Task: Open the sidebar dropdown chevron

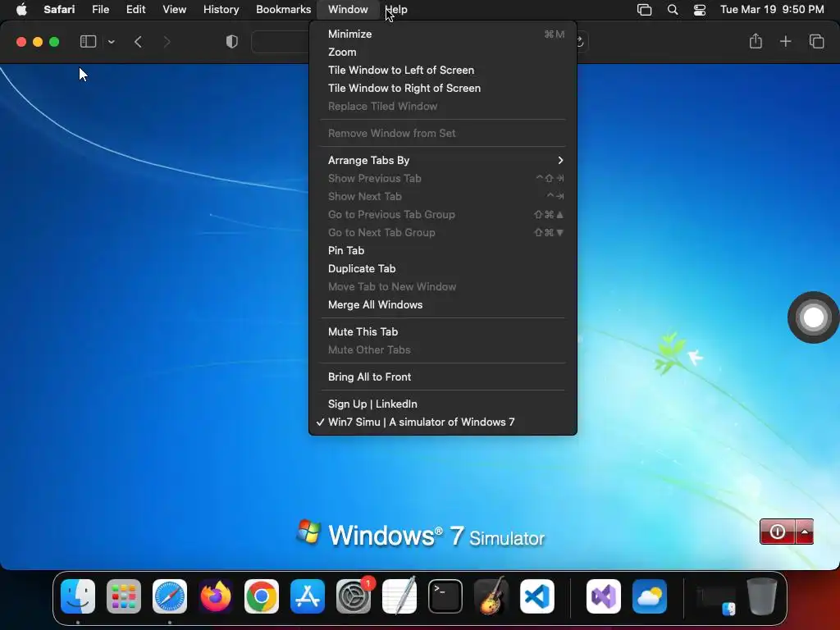Action: 111,42
